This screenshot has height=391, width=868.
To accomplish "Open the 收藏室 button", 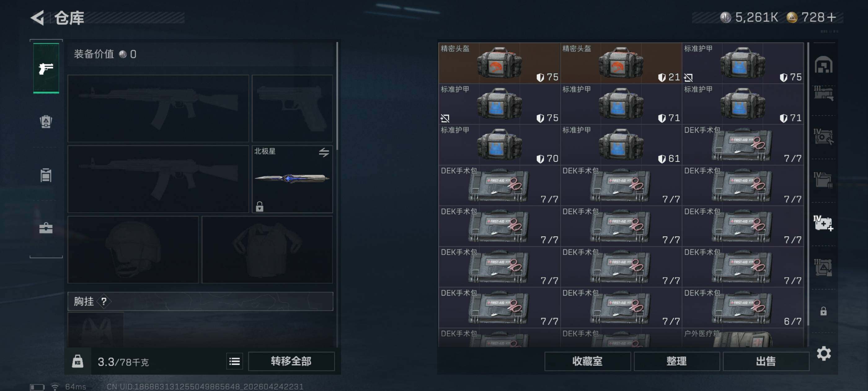I will click(x=587, y=361).
